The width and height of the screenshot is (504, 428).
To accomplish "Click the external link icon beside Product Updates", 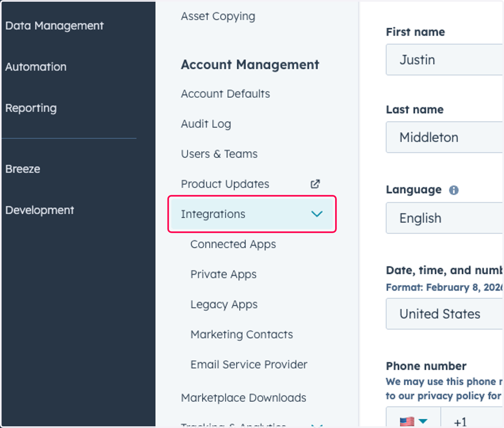I will [315, 184].
